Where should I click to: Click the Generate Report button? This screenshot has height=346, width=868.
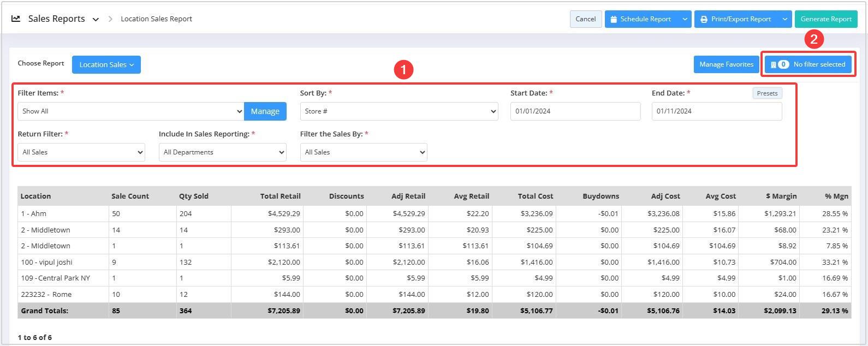(x=826, y=19)
